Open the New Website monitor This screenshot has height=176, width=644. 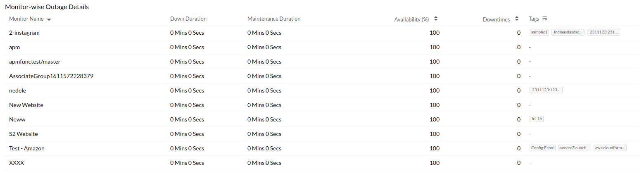pyautogui.click(x=26, y=105)
